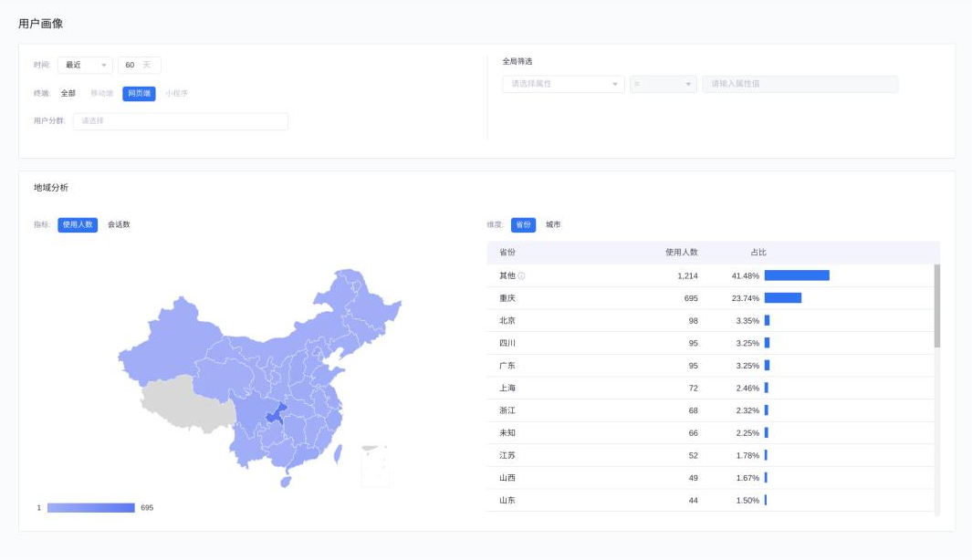Click the 地域分析 section title
Screen dimensions: 972x560
click(x=51, y=188)
